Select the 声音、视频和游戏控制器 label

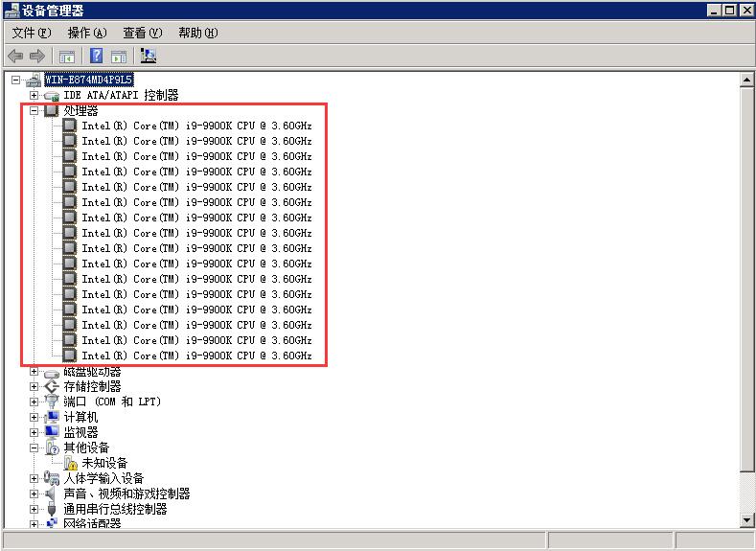click(x=126, y=494)
